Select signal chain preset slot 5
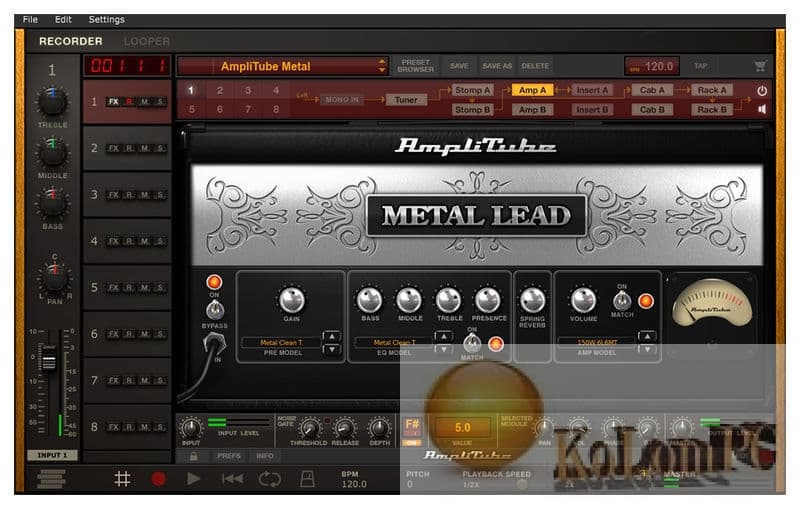This screenshot has width=800, height=509. pyautogui.click(x=191, y=109)
